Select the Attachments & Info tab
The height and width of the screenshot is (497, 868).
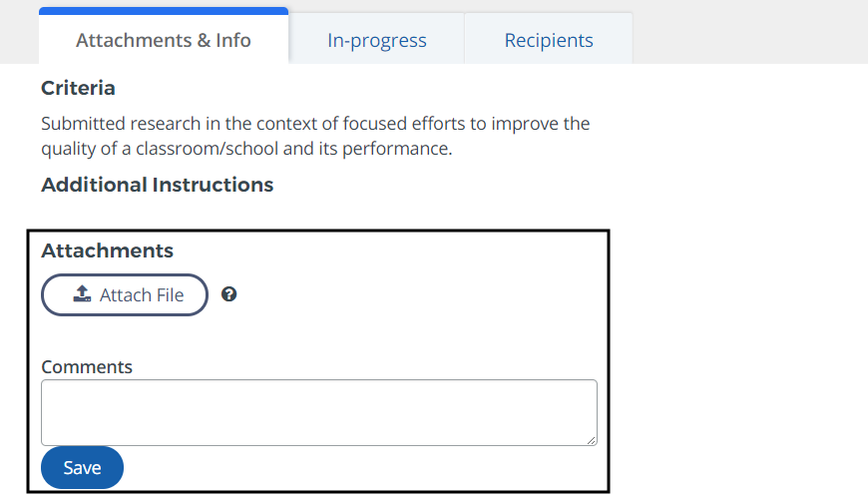[164, 41]
